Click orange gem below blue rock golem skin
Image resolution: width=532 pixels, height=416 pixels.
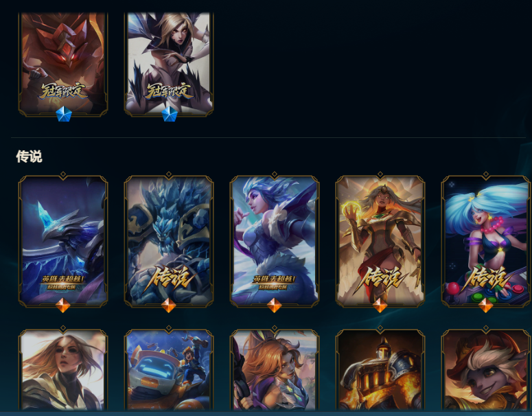[169, 305]
